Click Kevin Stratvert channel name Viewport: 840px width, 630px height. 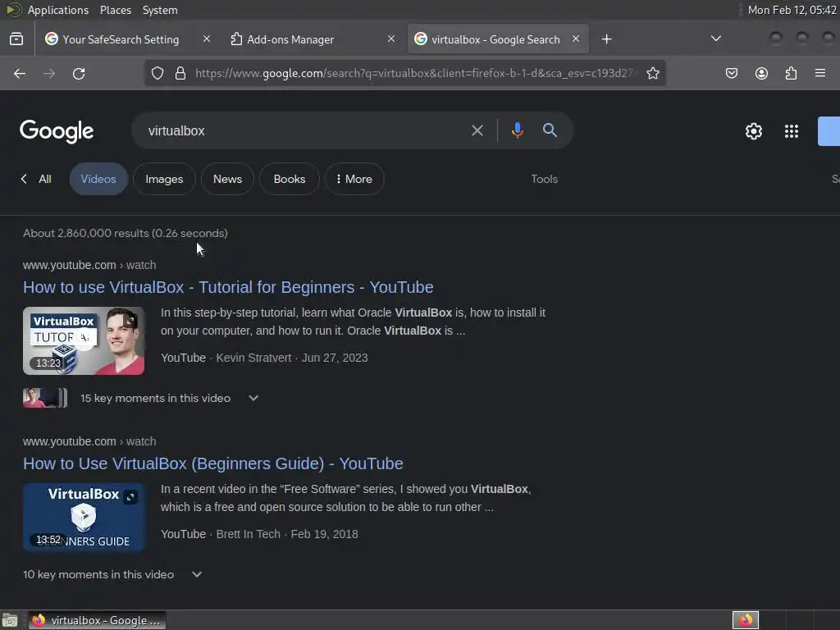[x=254, y=358]
